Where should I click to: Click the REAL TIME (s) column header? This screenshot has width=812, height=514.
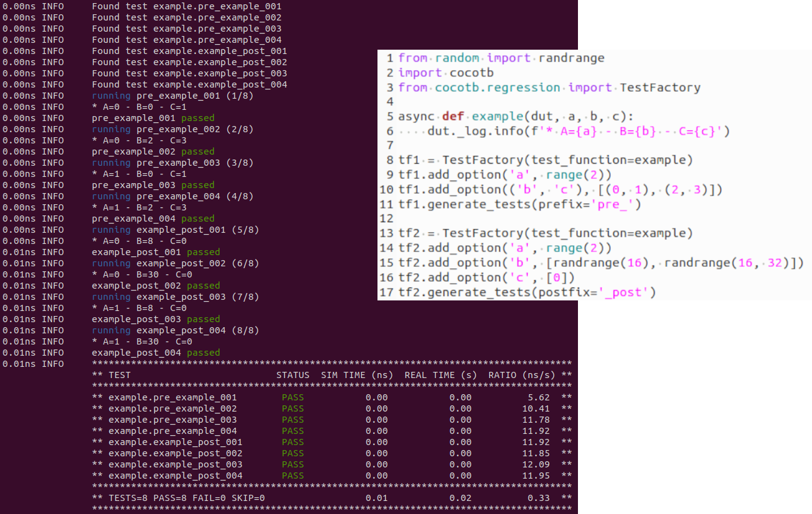[x=441, y=375]
